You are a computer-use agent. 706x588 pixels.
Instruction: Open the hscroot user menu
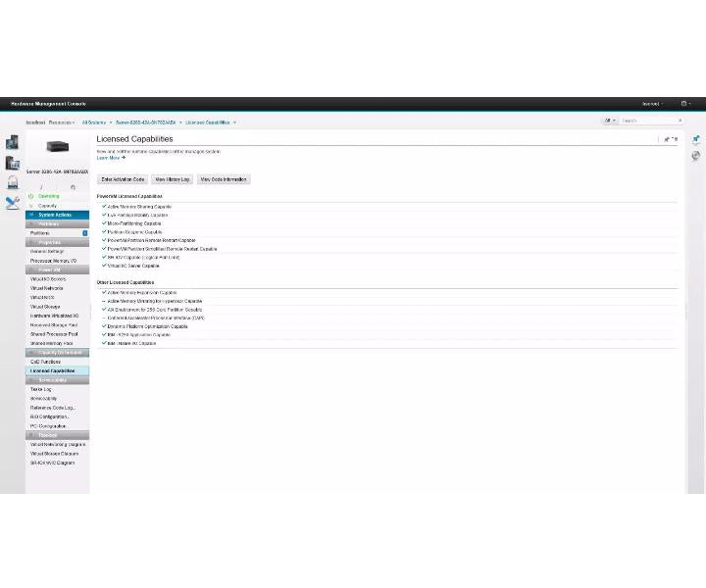pos(652,104)
